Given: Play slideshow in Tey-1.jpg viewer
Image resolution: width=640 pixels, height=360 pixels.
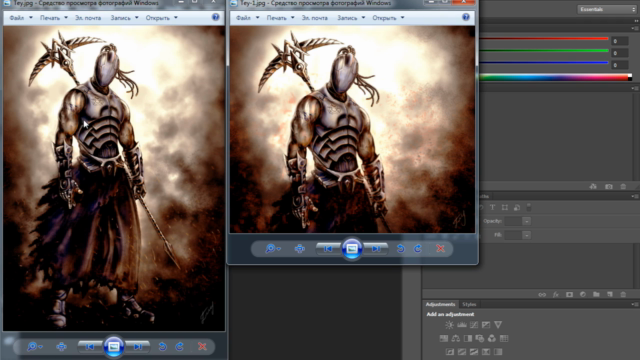Looking at the screenshot, I should click(352, 249).
